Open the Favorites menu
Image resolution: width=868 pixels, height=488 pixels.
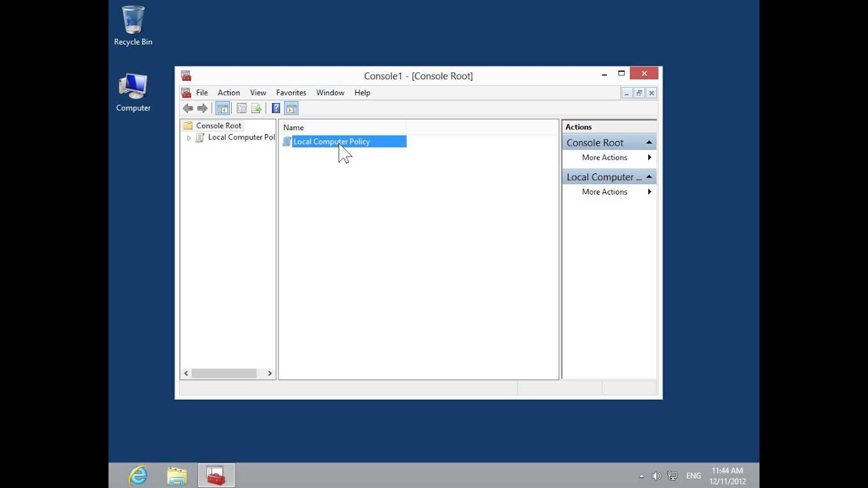coord(291,93)
